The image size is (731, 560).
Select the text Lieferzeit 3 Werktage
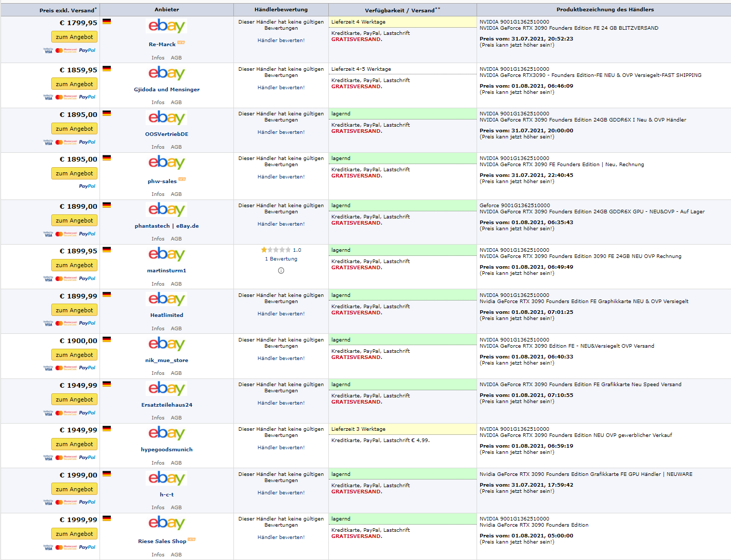(359, 429)
